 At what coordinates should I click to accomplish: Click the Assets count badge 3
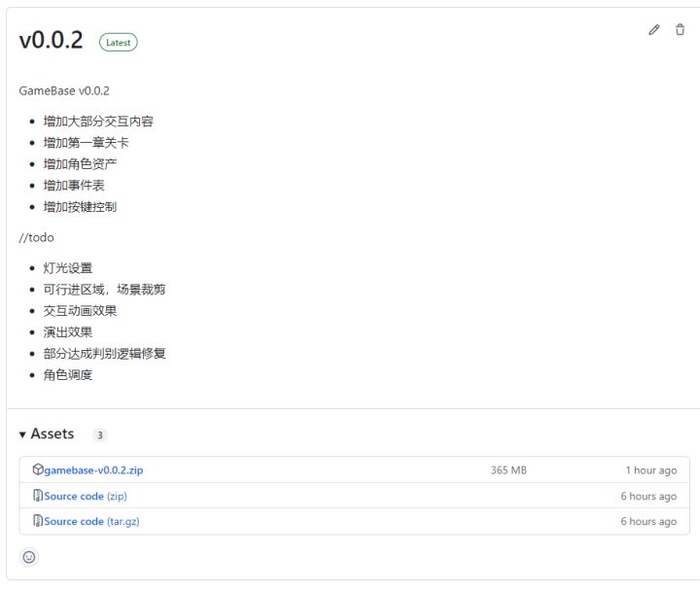coord(100,434)
